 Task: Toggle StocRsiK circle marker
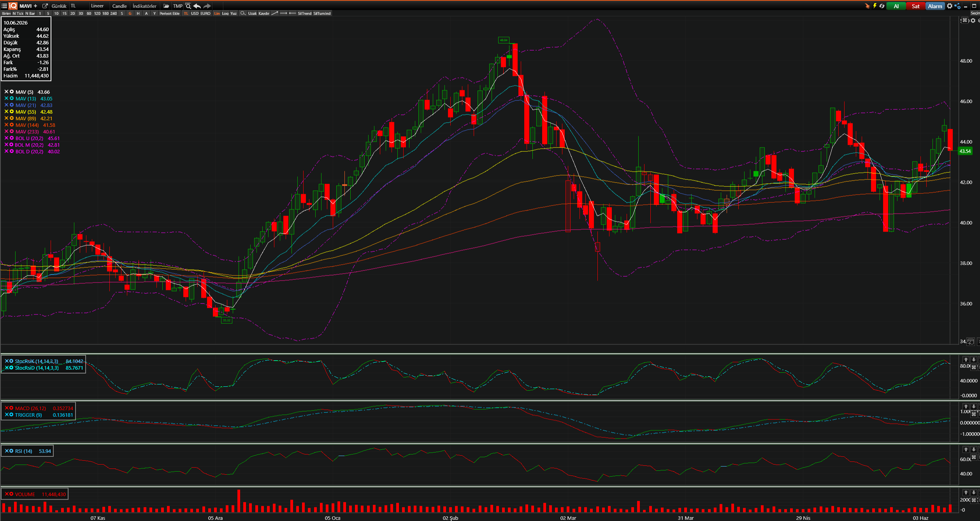[x=11, y=361]
